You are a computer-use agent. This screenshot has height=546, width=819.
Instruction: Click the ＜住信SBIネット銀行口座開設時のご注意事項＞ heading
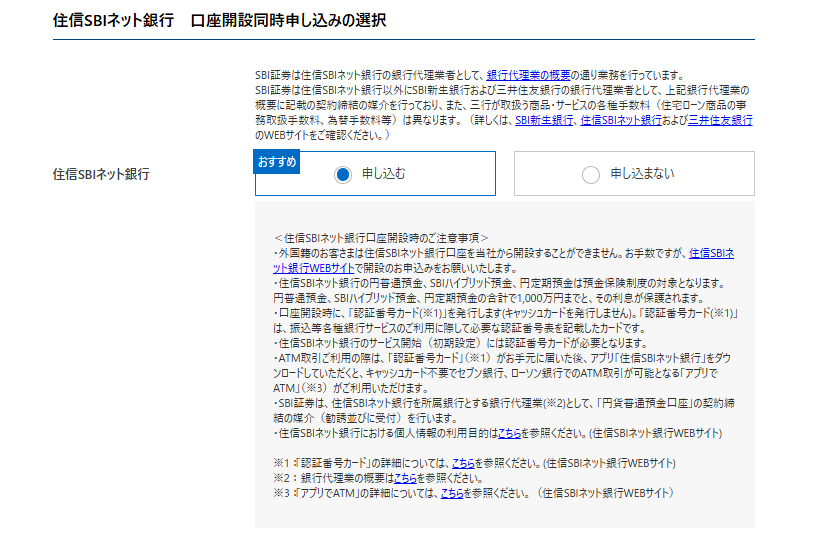click(381, 238)
